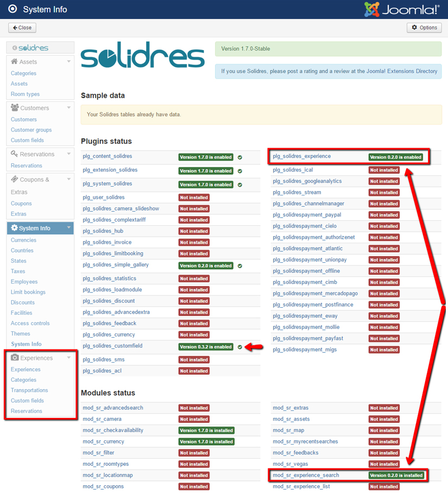Click the Joomla! logo in the top bar

point(402,9)
